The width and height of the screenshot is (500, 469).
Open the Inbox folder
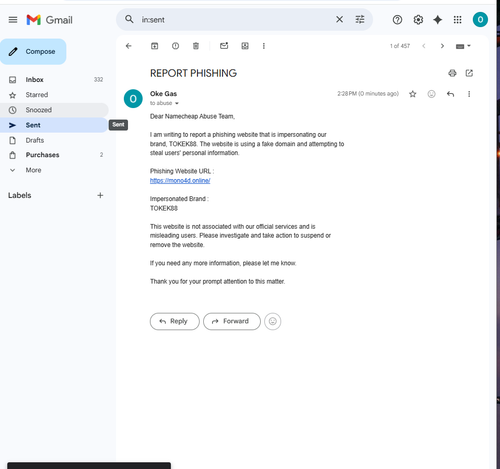pyautogui.click(x=53, y=80)
